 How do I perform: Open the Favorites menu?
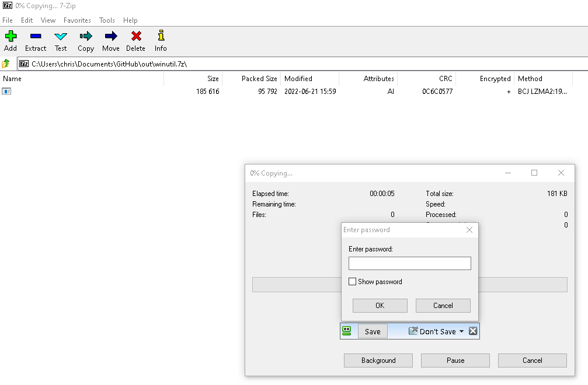[77, 20]
